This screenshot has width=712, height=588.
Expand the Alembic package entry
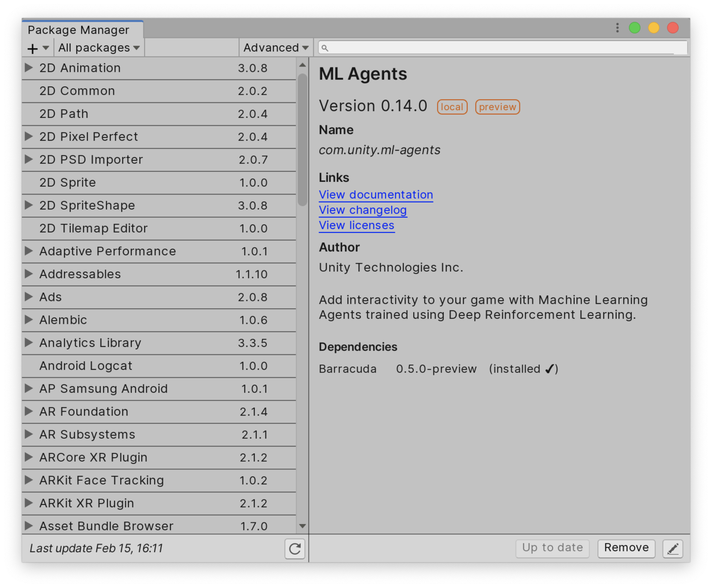point(28,320)
